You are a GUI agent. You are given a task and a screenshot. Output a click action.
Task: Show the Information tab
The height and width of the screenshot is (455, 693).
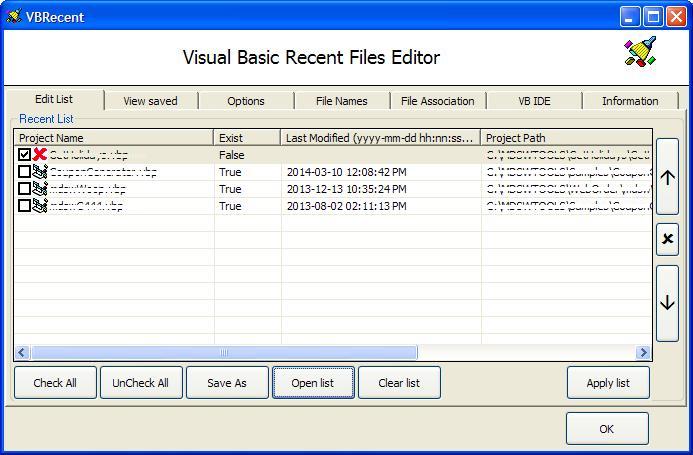click(x=630, y=101)
